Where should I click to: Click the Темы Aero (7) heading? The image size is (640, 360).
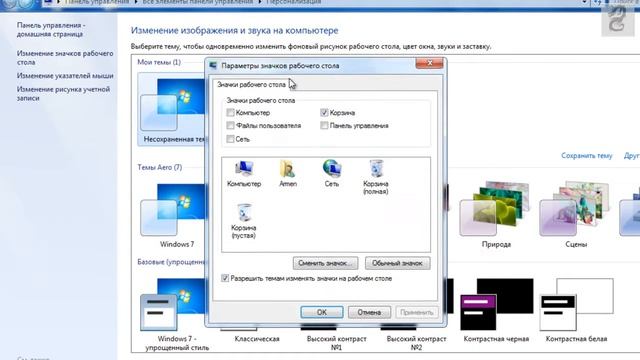160,167
